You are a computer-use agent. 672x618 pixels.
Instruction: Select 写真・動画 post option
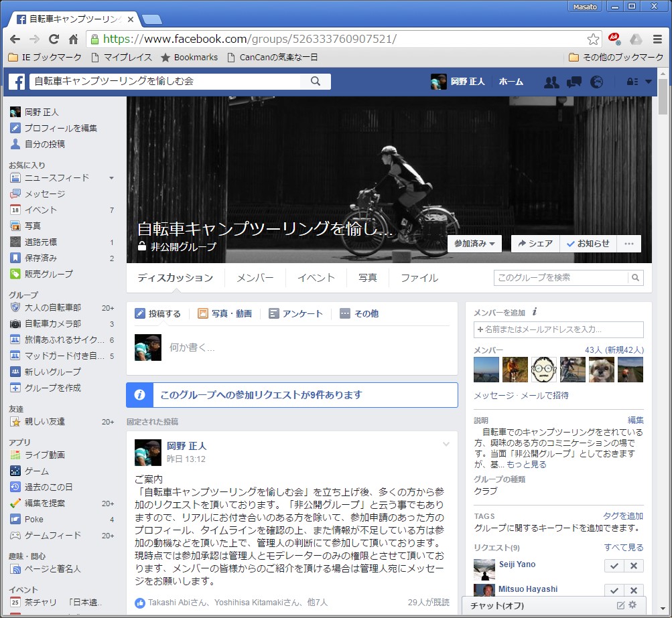point(224,313)
